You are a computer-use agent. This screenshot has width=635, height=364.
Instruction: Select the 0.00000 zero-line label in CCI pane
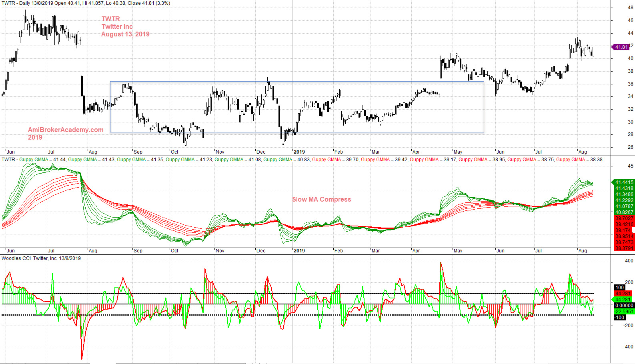pos(624,306)
